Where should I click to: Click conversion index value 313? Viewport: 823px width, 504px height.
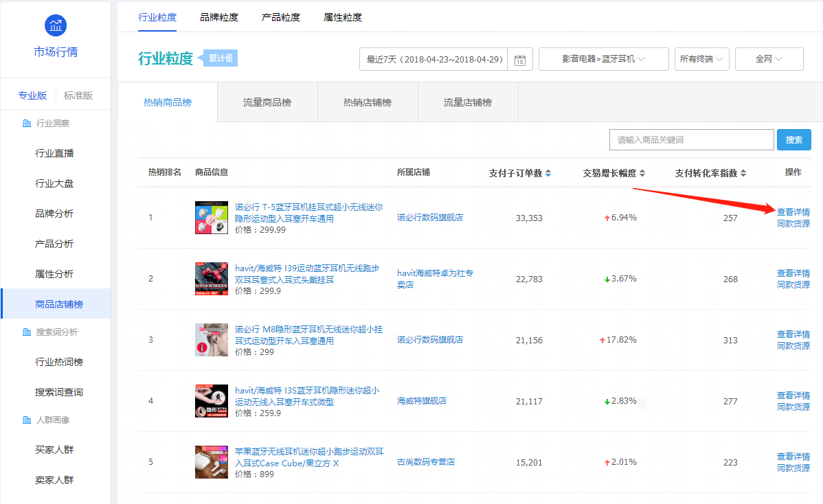pos(731,340)
